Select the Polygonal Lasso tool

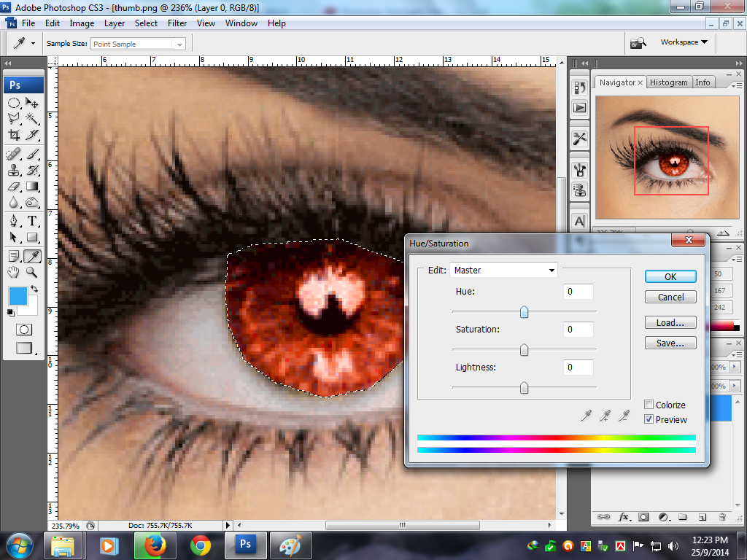click(14, 118)
